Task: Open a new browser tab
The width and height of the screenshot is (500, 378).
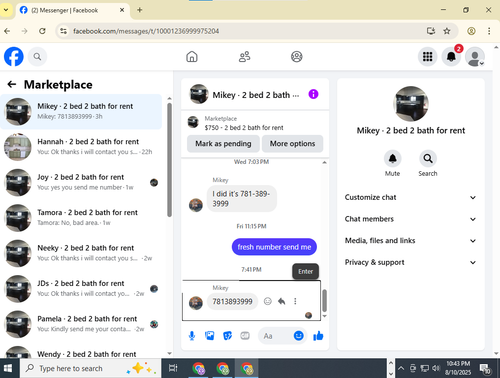Action: click(140, 10)
